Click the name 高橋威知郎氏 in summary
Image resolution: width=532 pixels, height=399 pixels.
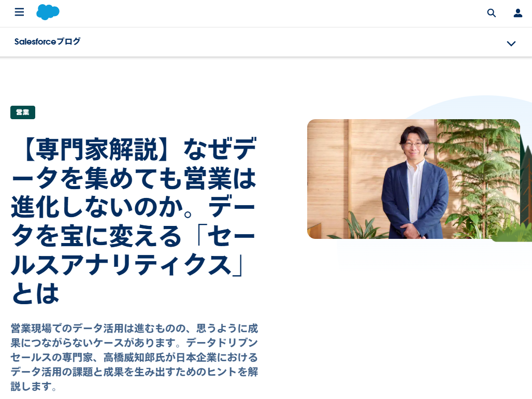[x=134, y=357]
